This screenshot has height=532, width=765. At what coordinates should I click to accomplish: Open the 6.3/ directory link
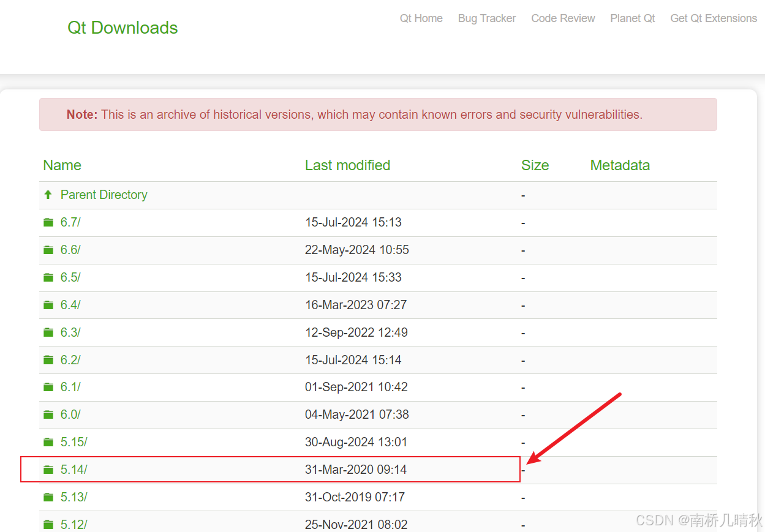[70, 332]
